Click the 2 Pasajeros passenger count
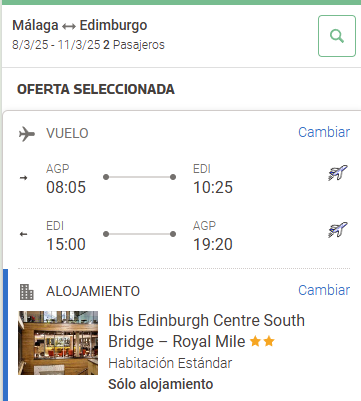The height and width of the screenshot is (401, 361). coord(134,45)
